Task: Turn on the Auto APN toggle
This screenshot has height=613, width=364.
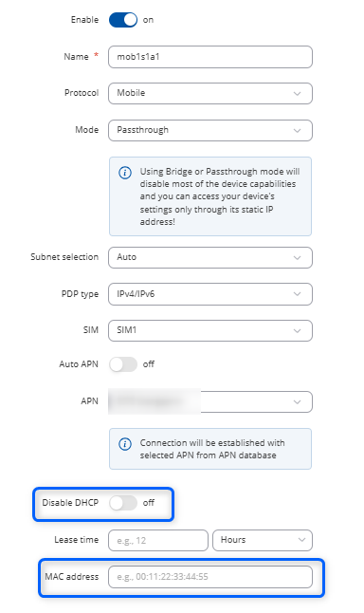Action: click(123, 364)
